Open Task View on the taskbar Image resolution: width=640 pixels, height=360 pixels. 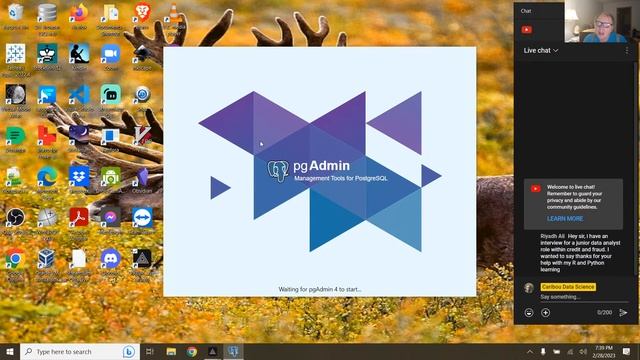tap(149, 351)
